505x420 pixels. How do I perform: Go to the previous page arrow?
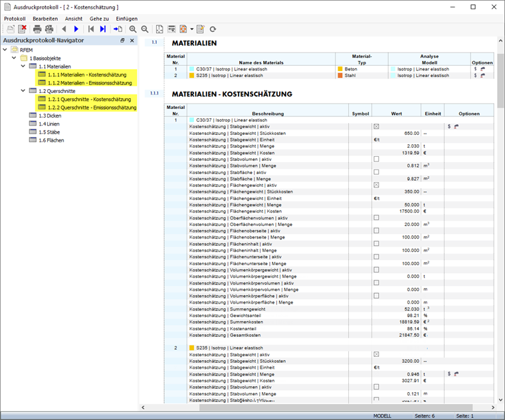click(x=64, y=29)
